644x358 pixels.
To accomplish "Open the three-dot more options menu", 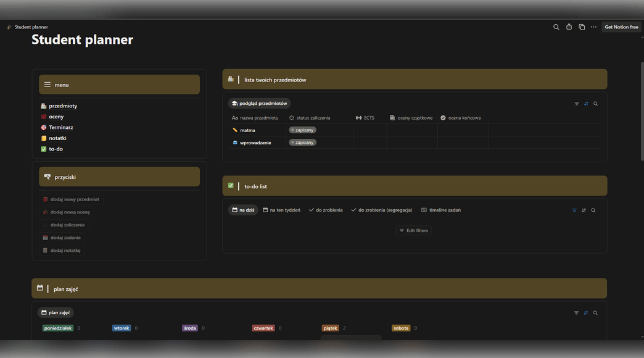I will (593, 27).
